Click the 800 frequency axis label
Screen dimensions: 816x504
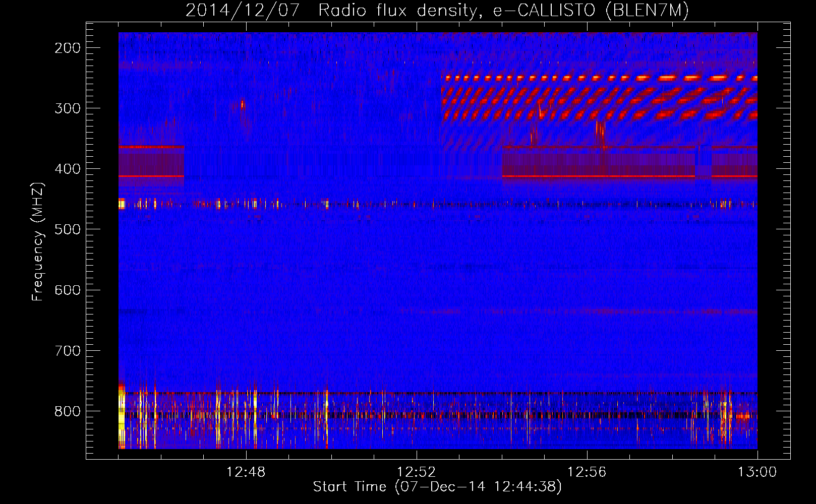(68, 411)
